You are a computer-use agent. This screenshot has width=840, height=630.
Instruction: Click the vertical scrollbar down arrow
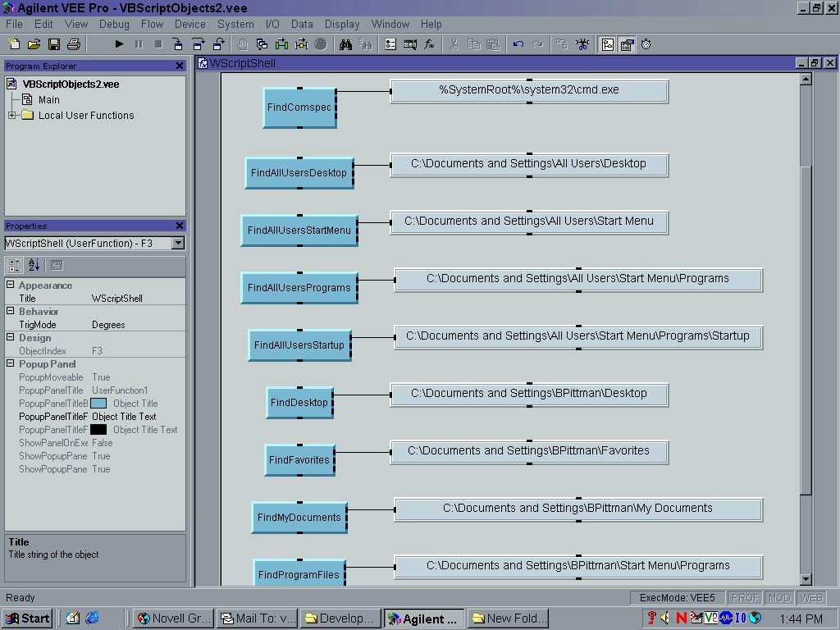tap(806, 579)
